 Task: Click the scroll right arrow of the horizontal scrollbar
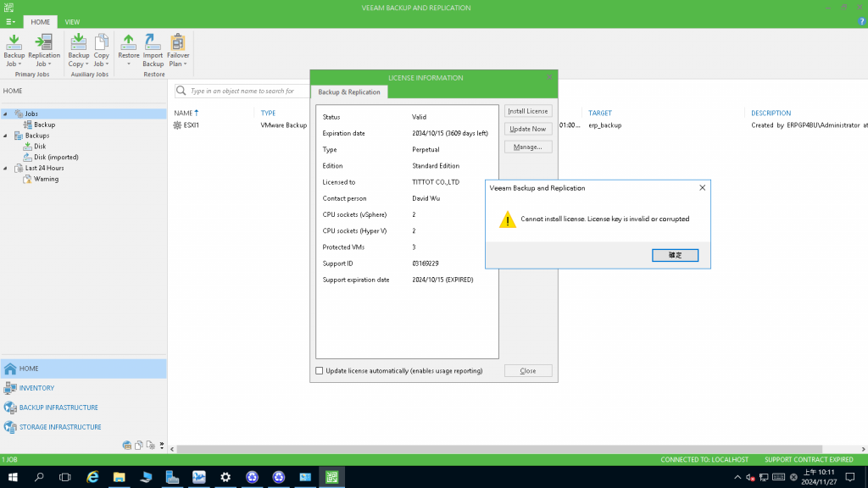pyautogui.click(x=863, y=449)
